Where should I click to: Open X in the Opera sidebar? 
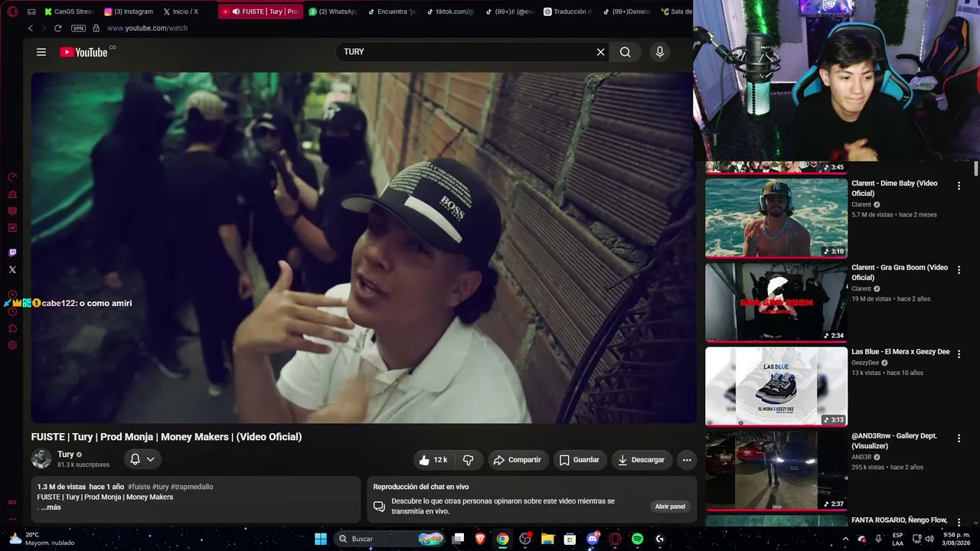(x=12, y=269)
